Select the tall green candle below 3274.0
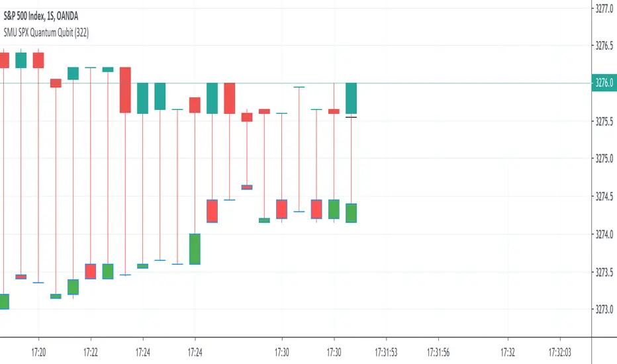The height and width of the screenshot is (364, 617). (x=195, y=249)
